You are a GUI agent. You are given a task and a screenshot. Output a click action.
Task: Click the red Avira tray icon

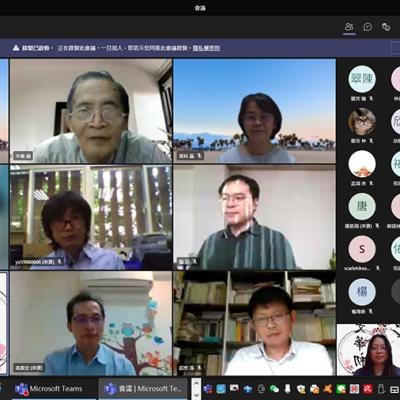[x=368, y=389]
